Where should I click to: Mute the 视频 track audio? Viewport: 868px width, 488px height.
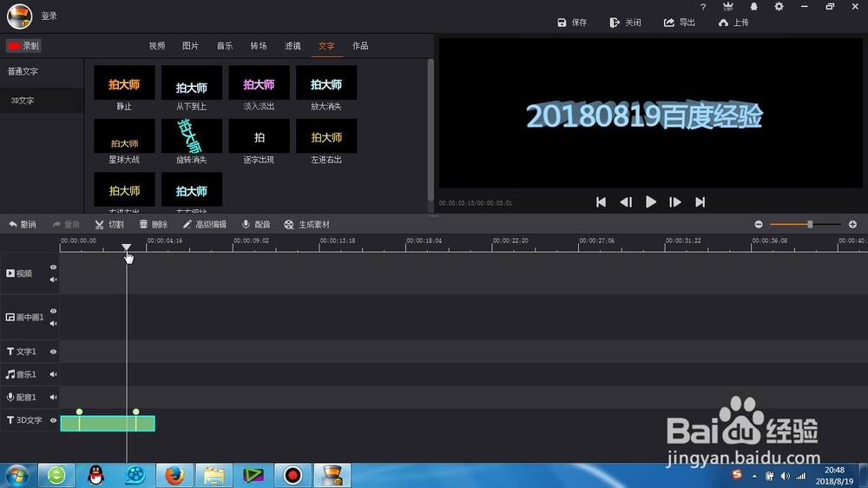coord(53,280)
